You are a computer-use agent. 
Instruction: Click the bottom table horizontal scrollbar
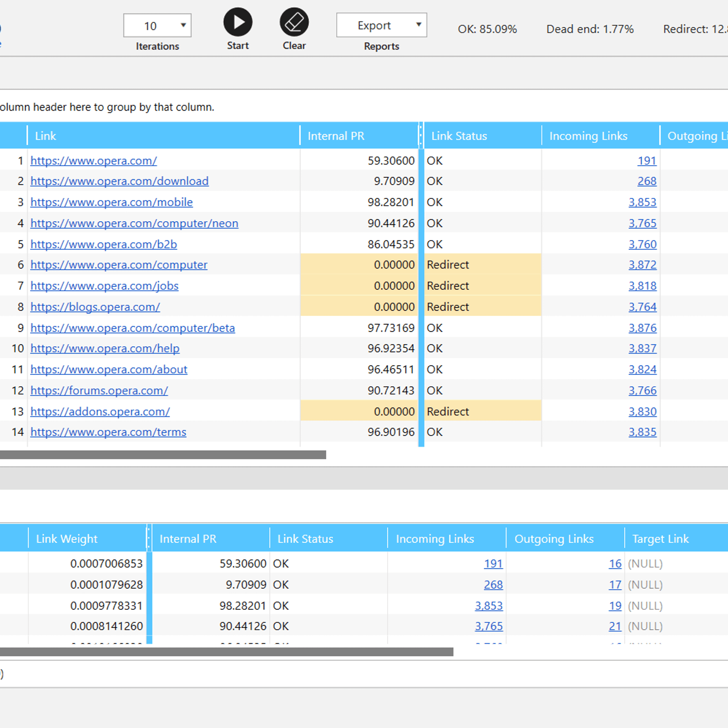(227, 652)
